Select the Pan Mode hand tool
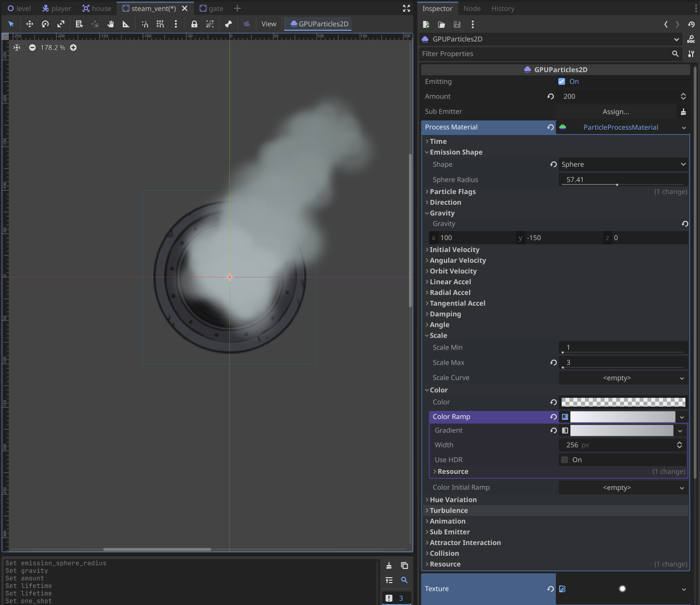This screenshot has width=700, height=605. click(x=111, y=24)
